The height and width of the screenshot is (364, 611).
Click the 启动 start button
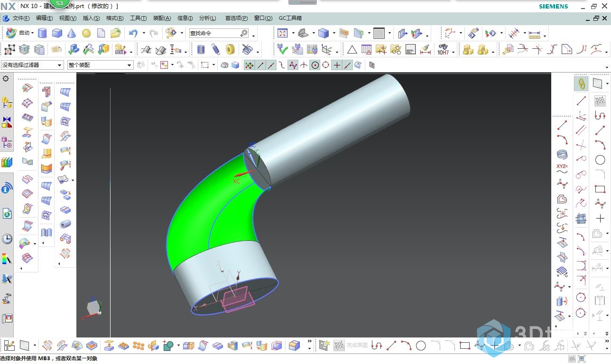[19, 33]
